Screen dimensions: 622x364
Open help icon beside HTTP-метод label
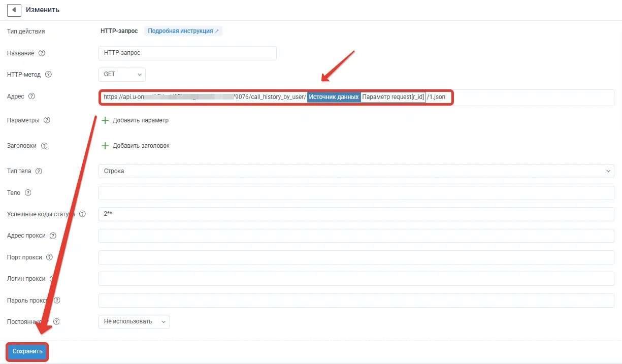(x=49, y=74)
